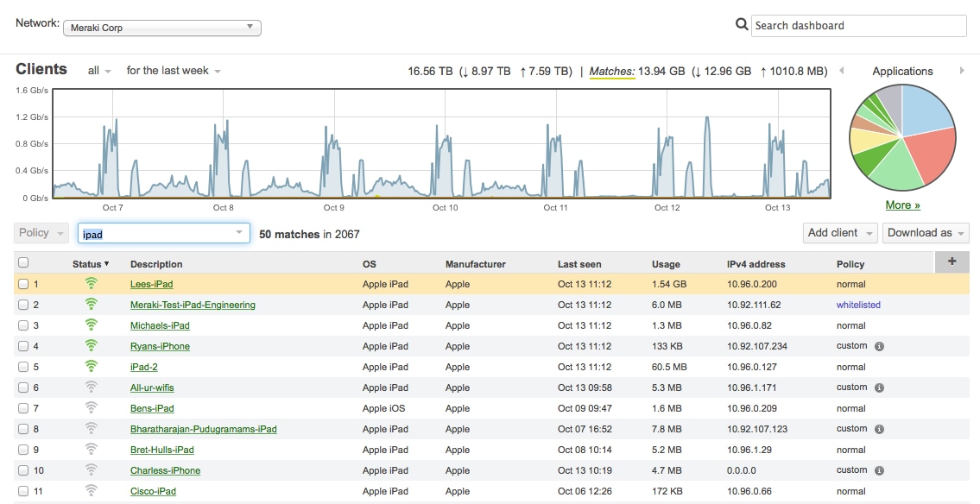Viewport: 980px width, 504px height.
Task: Click the wifi status icon for Lees-iPad
Action: coord(92,284)
